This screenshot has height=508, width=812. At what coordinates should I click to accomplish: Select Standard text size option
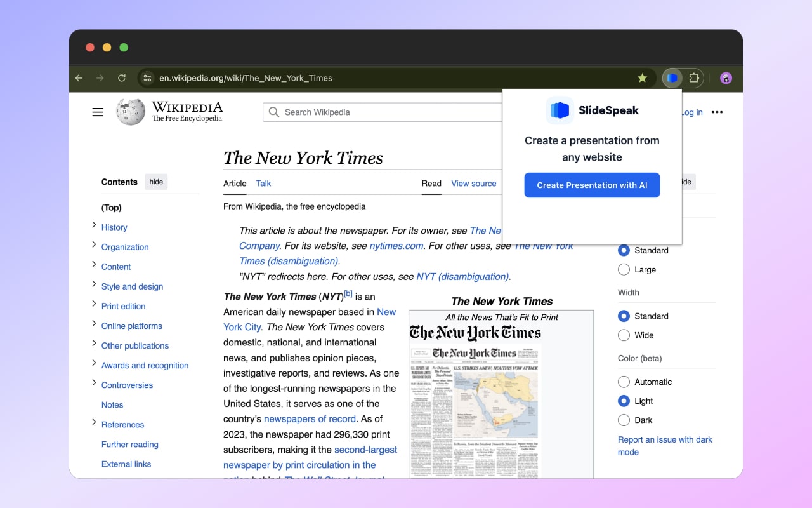pos(624,250)
